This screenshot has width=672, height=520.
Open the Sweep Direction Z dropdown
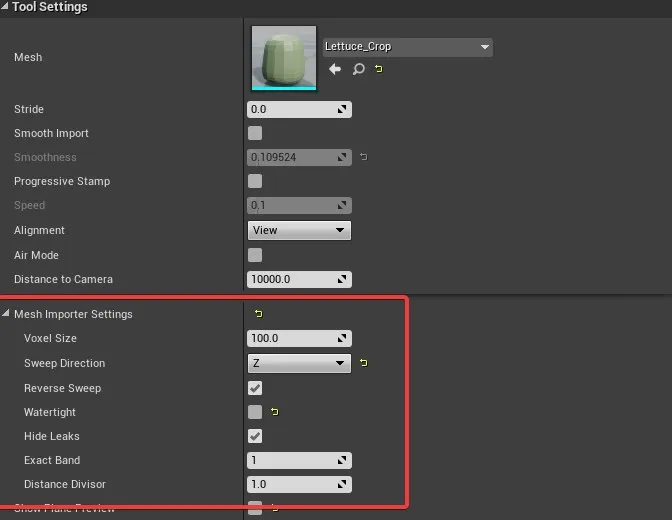[x=299, y=363]
